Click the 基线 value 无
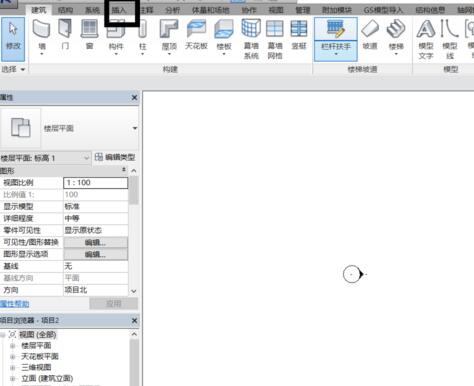474x386 pixels. tap(96, 266)
